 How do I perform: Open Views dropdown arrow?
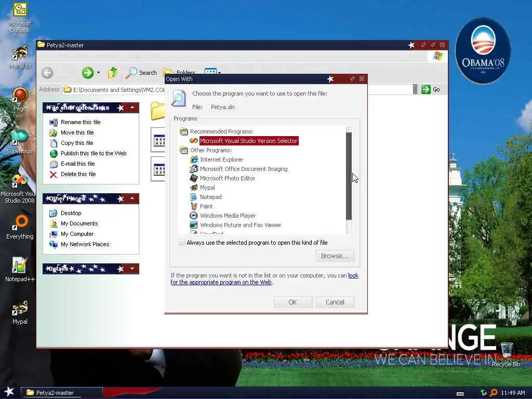coord(220,72)
